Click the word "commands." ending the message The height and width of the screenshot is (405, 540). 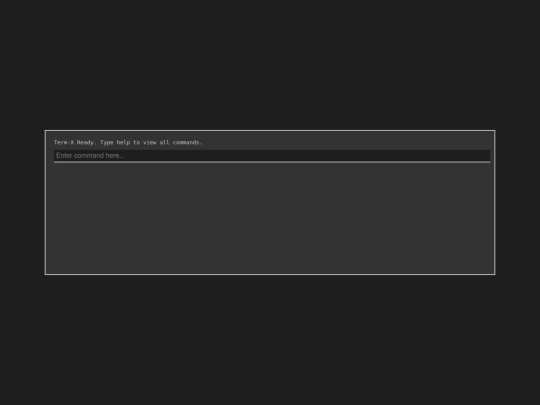pos(187,142)
